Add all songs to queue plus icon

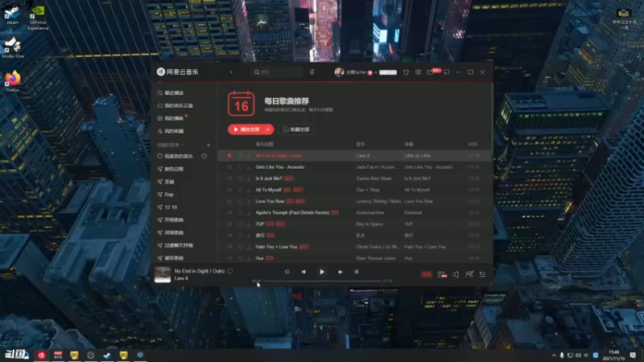[x=268, y=130]
